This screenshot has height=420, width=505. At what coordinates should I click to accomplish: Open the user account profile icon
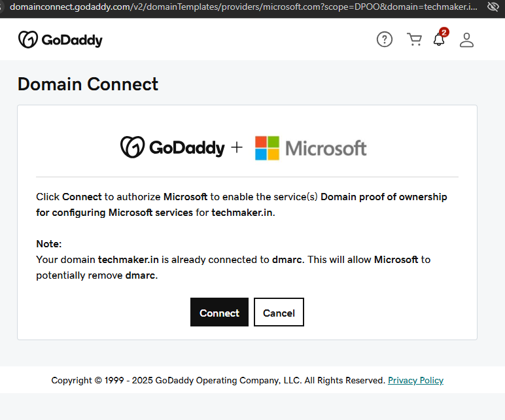(466, 40)
